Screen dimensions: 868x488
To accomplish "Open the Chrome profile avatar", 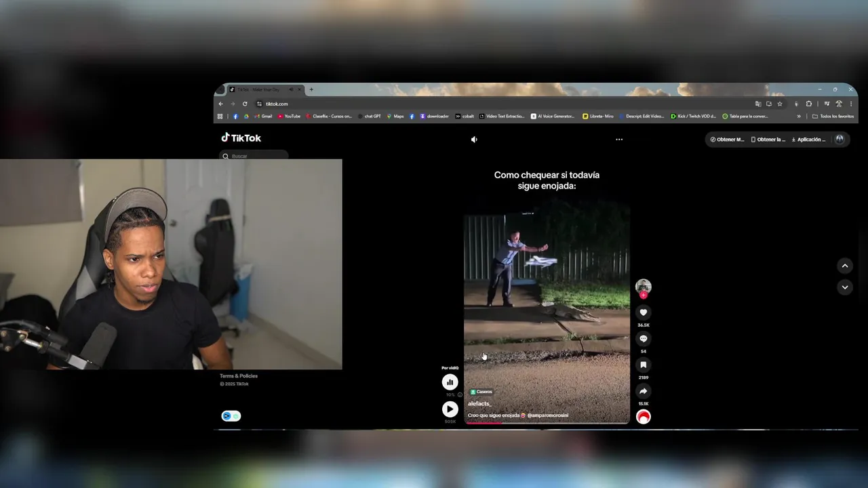I will point(839,104).
